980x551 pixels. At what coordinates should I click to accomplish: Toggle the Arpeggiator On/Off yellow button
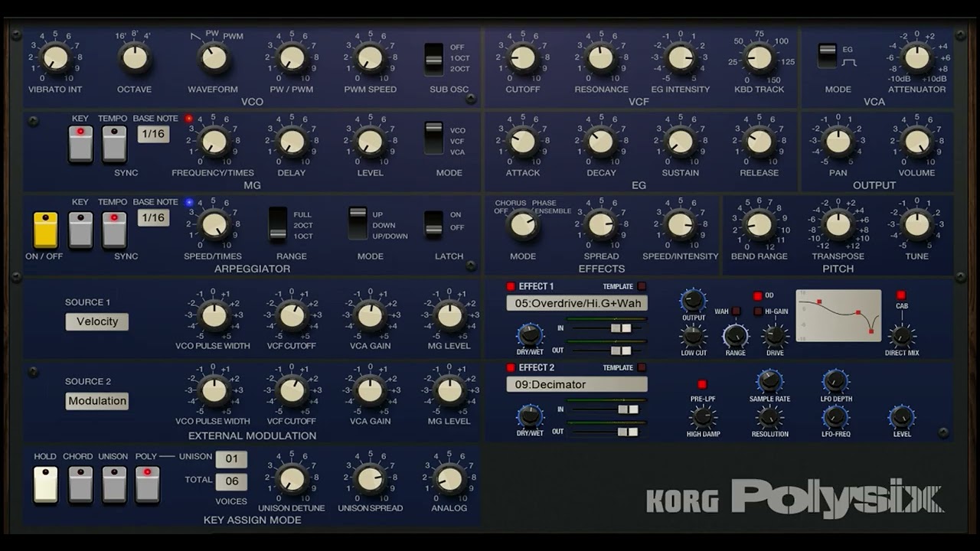coord(46,230)
